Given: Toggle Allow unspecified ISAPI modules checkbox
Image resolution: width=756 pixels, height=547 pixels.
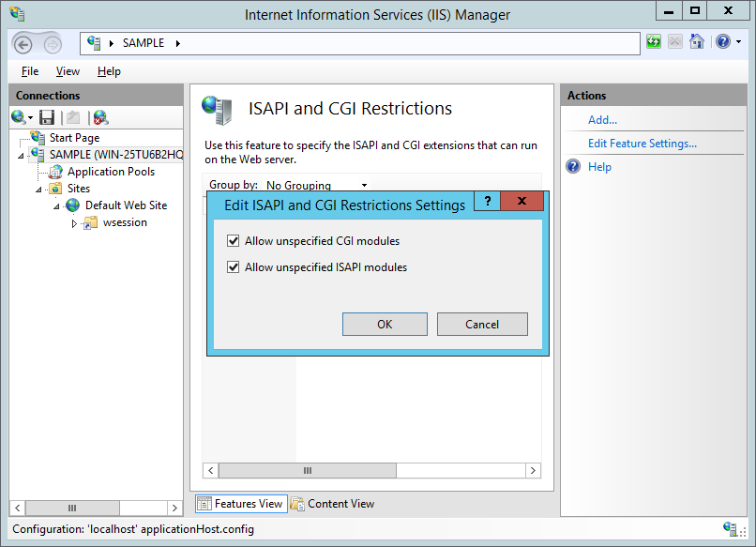Looking at the screenshot, I should pyautogui.click(x=233, y=266).
